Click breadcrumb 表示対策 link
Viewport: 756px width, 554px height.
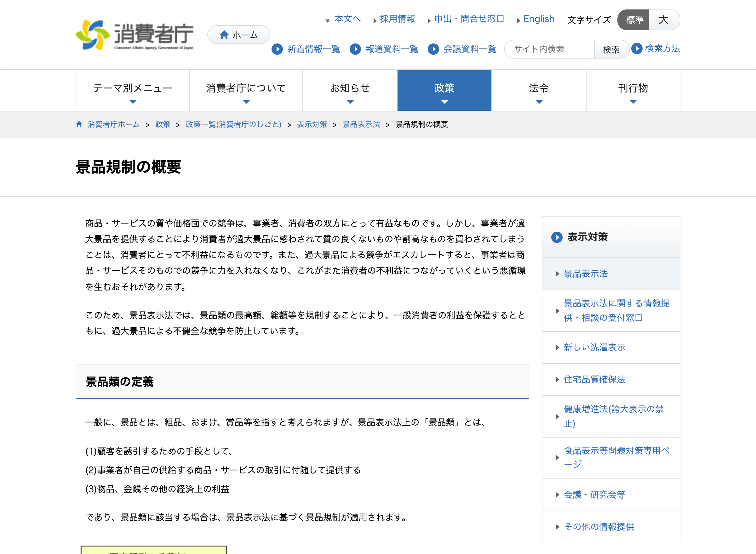coord(312,124)
